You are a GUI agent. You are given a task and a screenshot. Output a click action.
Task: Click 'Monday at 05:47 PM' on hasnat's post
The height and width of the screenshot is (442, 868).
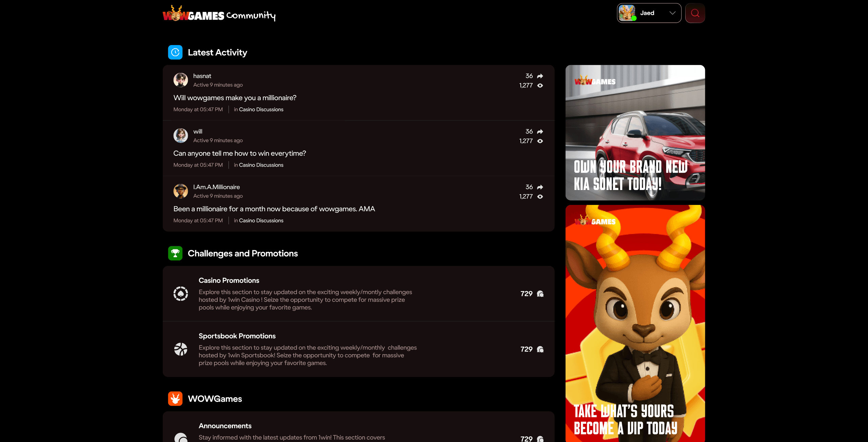coord(198,109)
